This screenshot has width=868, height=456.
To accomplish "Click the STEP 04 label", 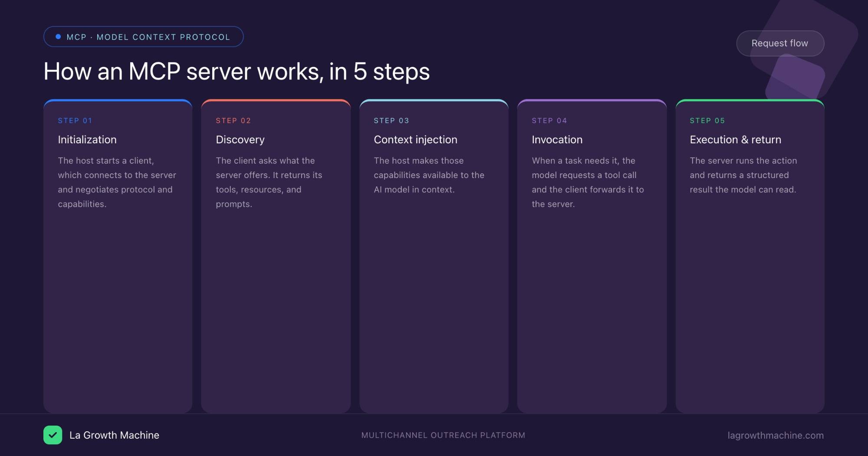I will click(x=549, y=121).
